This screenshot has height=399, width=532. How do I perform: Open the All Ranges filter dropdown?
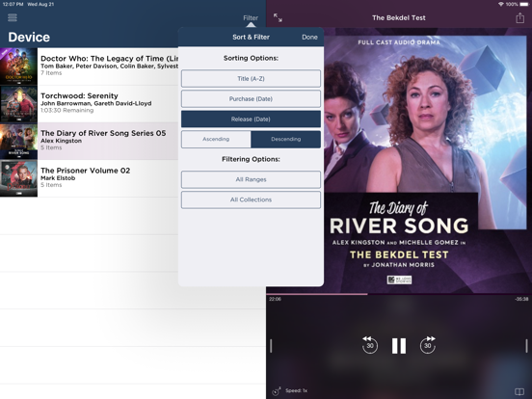point(251,179)
